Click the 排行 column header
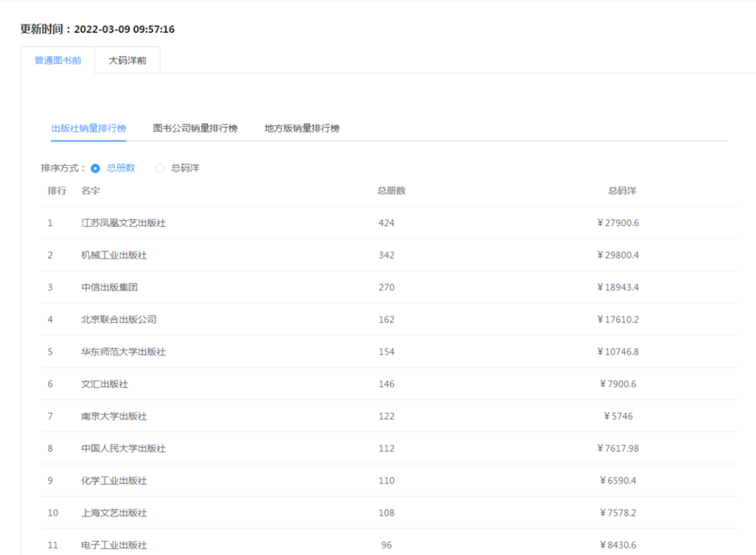The height and width of the screenshot is (555, 756). (x=57, y=191)
